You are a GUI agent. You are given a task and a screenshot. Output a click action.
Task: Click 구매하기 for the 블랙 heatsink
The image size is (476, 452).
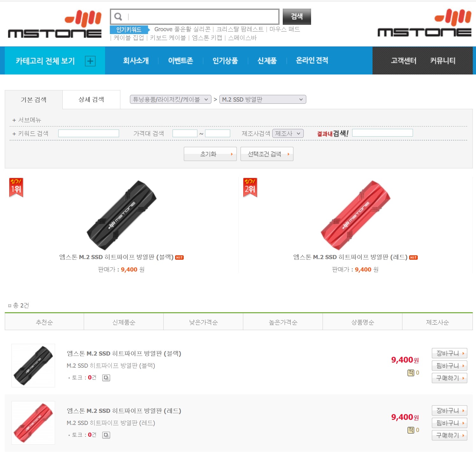click(x=450, y=378)
